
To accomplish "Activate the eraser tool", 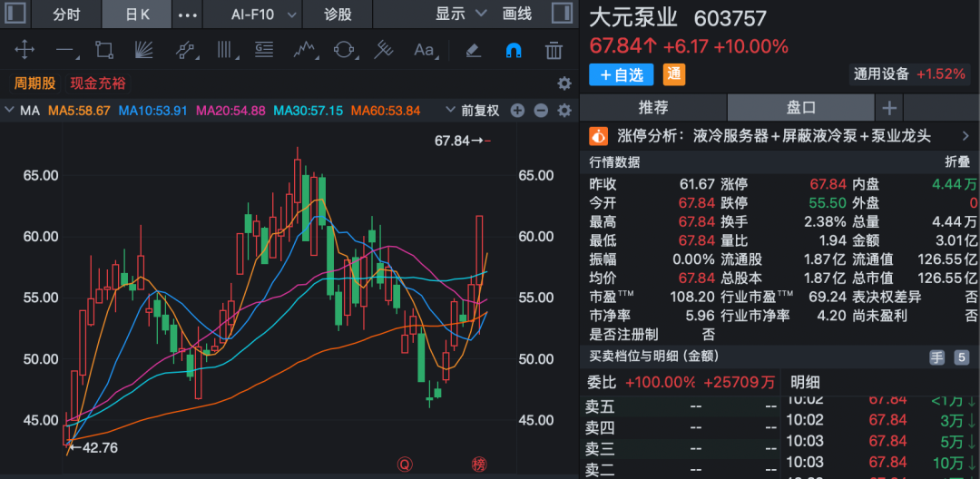I will (x=474, y=49).
